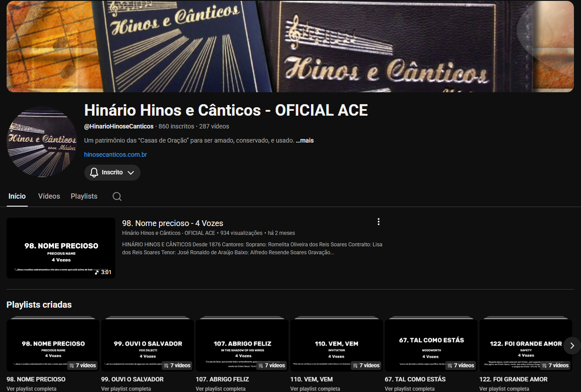This screenshot has width=581, height=392.
Task: Open the hinosecanticos.com.br link
Action: tap(115, 155)
